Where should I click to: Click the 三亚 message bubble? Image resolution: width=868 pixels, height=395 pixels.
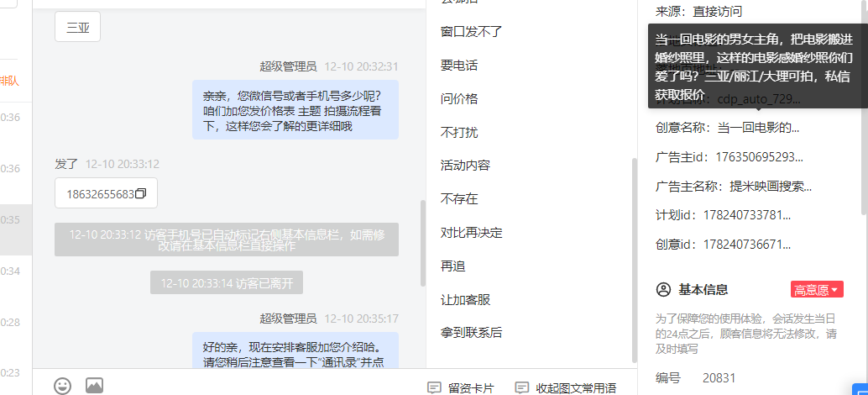77,27
